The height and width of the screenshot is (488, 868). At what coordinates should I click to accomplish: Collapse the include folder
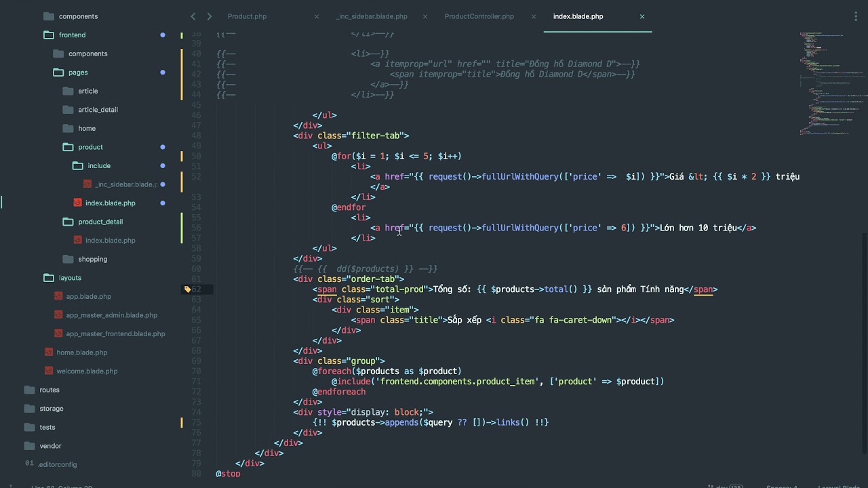pyautogui.click(x=77, y=165)
